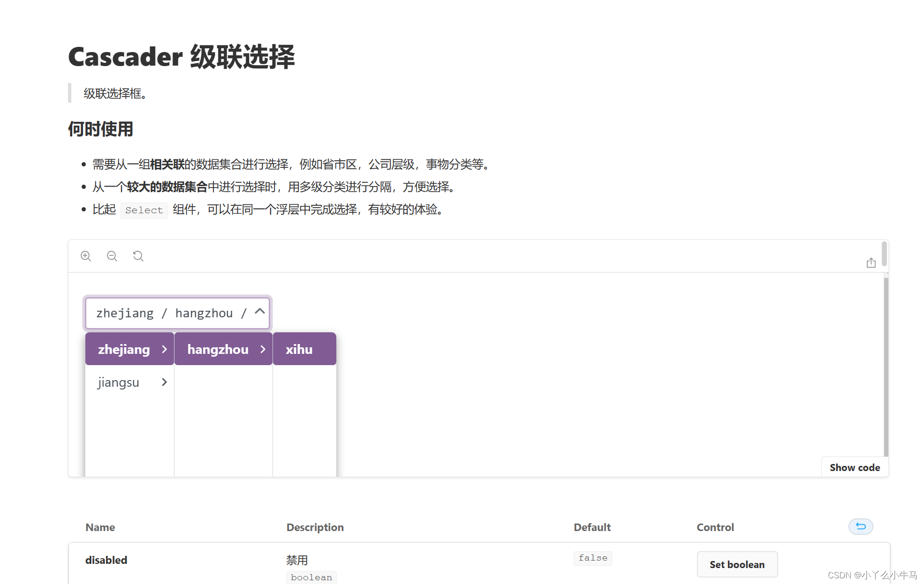The image size is (924, 584).
Task: Click the Select inline code tag
Action: point(144,210)
